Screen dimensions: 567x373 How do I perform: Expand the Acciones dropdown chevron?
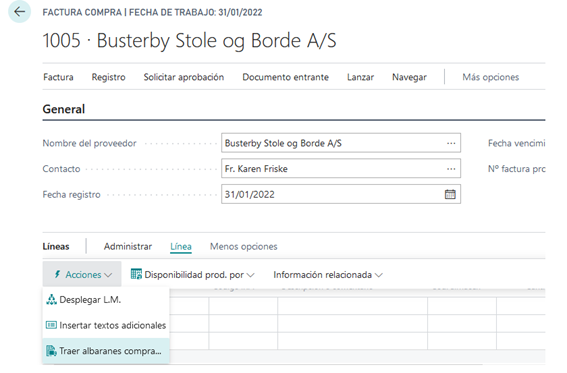point(108,275)
